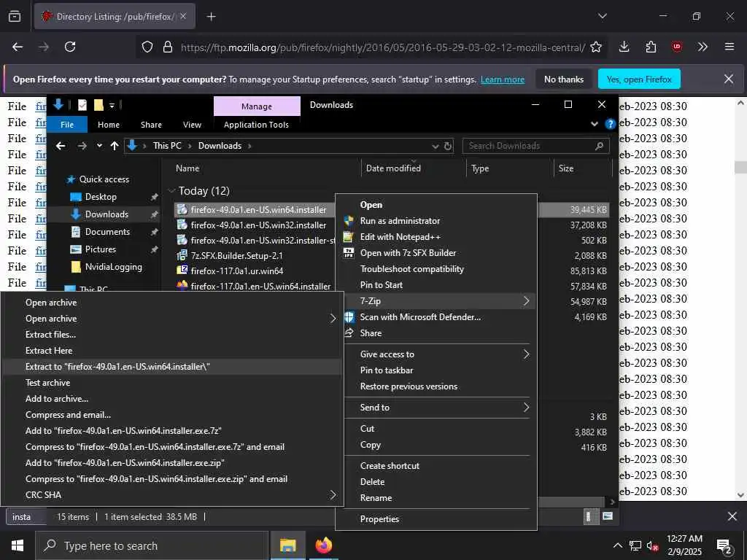
Task: Expand the 7-Zip submenu arrow
Action: point(527,301)
